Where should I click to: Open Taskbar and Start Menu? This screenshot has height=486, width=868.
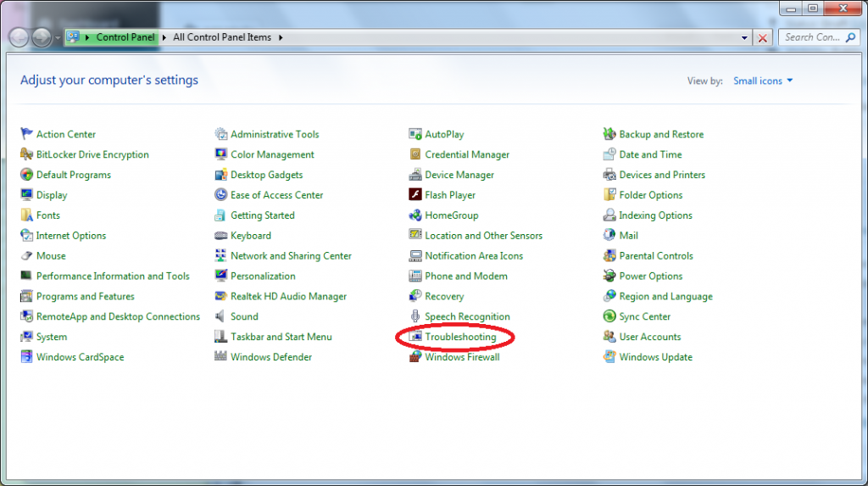click(x=281, y=337)
